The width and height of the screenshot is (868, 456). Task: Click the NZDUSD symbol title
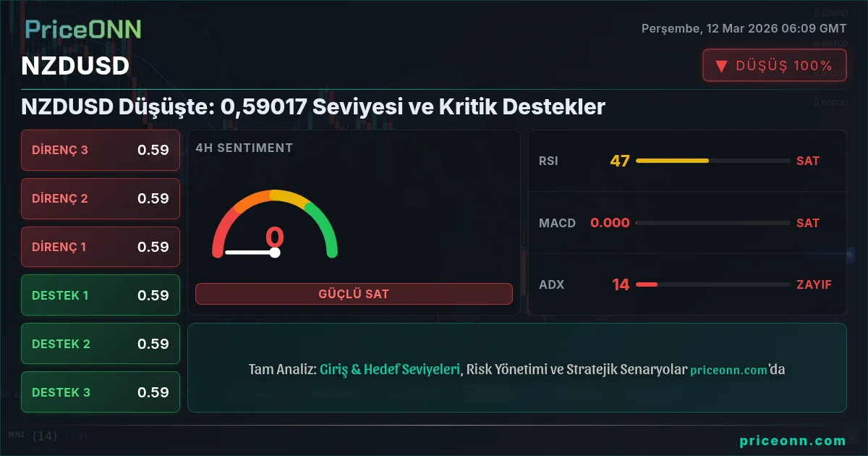click(75, 66)
